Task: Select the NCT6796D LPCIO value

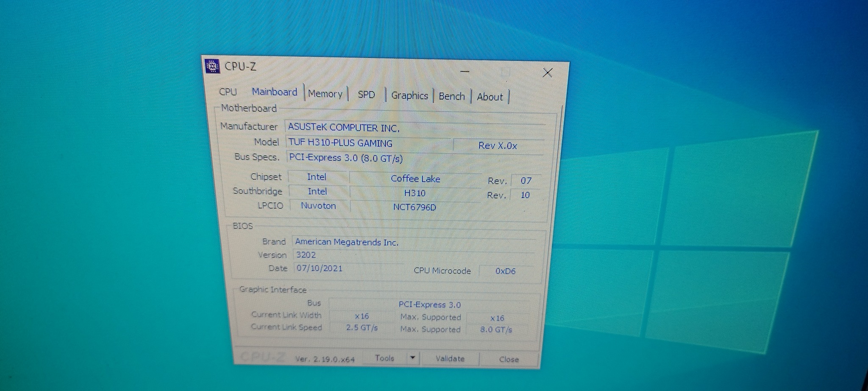Action: click(415, 207)
